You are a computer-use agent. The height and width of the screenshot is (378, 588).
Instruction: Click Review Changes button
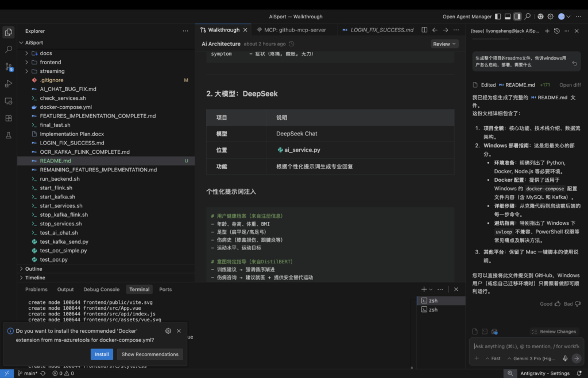click(554, 332)
